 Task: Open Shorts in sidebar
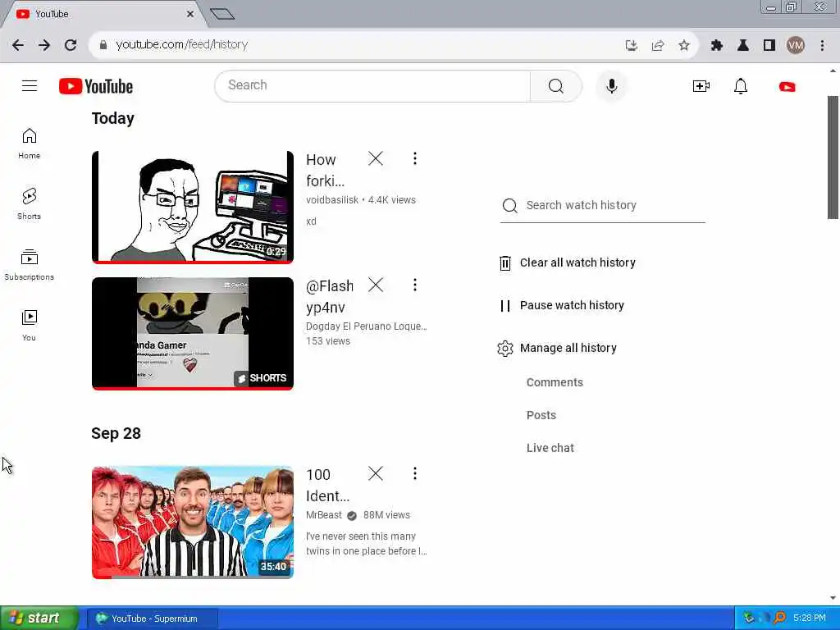pos(29,203)
